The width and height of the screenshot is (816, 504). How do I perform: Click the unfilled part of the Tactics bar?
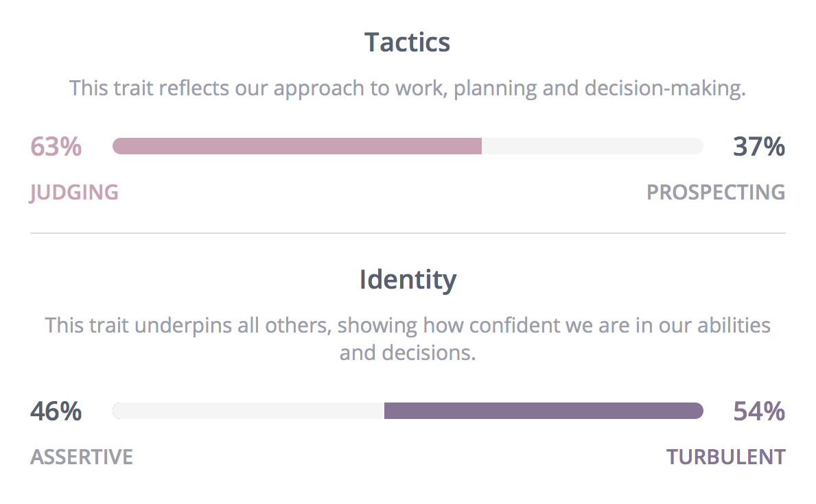point(593,146)
